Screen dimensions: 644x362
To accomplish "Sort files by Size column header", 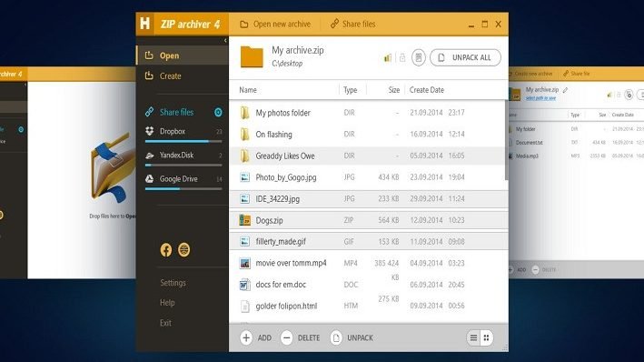I will point(394,90).
